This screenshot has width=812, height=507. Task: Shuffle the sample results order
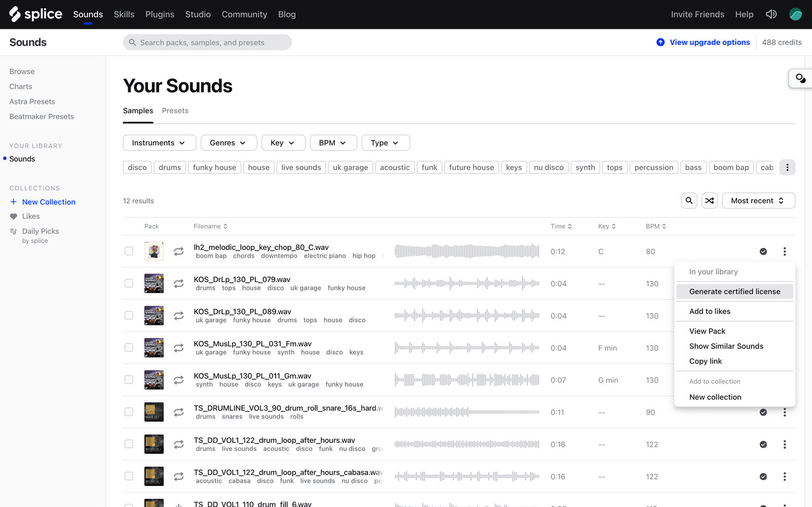click(x=709, y=200)
